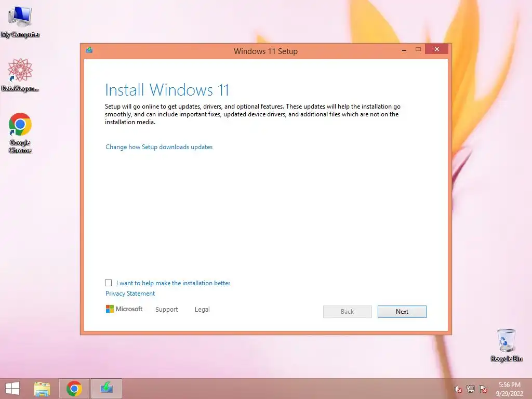The image size is (532, 399).
Task: Click the 'Install Windows 11' heading
Action: click(167, 90)
